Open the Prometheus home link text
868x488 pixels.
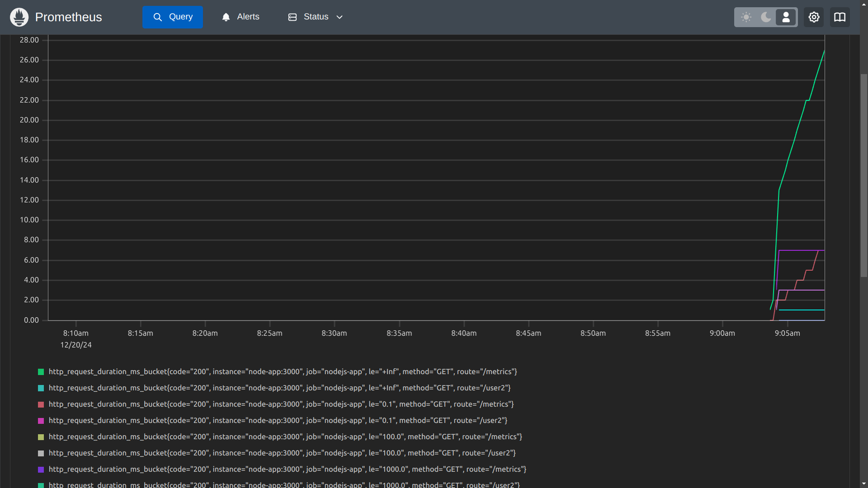[x=68, y=17]
